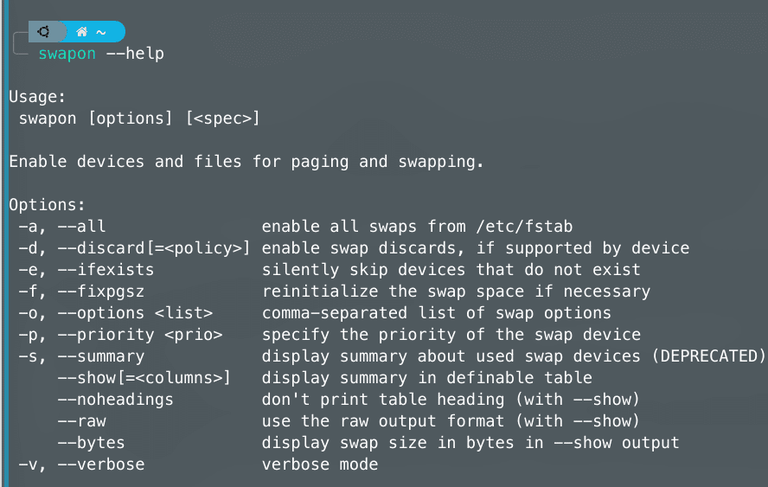The image size is (768, 487).
Task: Click the --noheadings option flag
Action: click(x=116, y=399)
